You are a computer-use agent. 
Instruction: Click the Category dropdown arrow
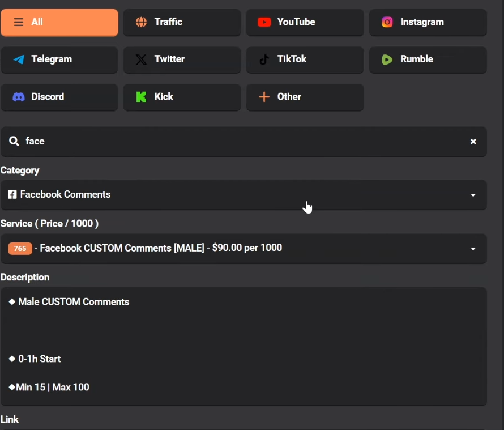[x=473, y=195]
